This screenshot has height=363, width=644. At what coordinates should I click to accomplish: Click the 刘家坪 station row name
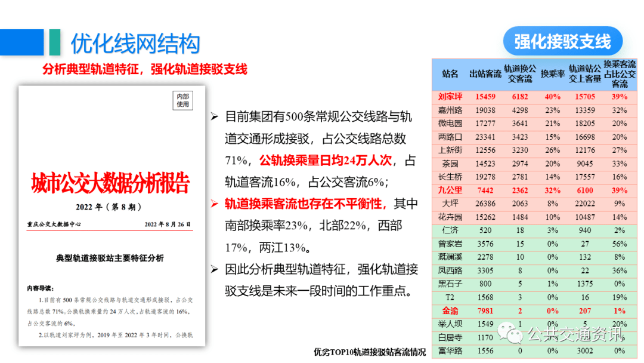[450, 97]
